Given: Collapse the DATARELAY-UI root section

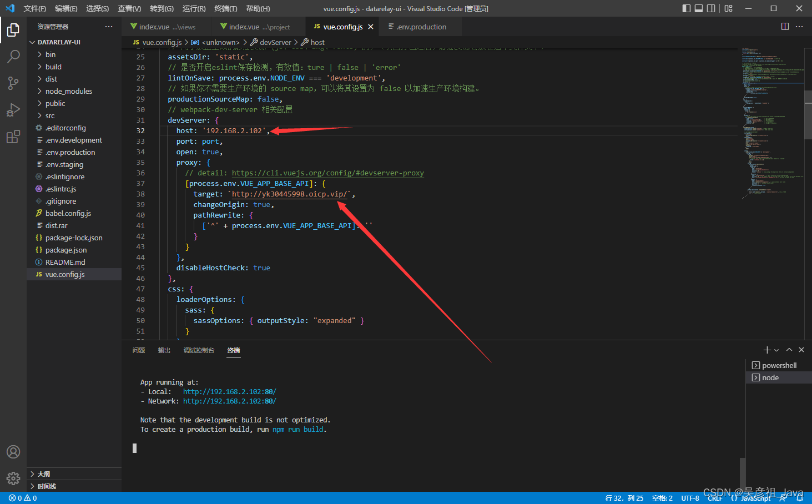Looking at the screenshot, I should tap(74, 42).
